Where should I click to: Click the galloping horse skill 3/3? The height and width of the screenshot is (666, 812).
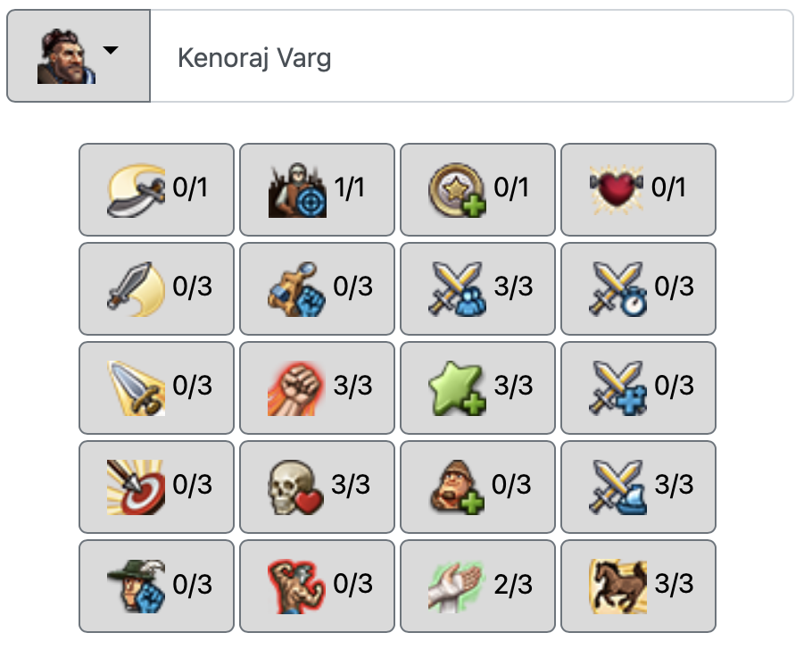pos(638,585)
